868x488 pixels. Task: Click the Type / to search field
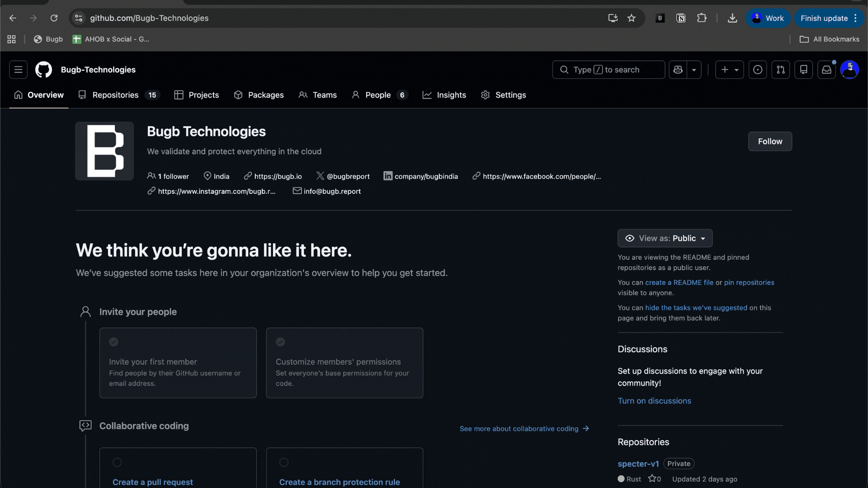(x=608, y=70)
